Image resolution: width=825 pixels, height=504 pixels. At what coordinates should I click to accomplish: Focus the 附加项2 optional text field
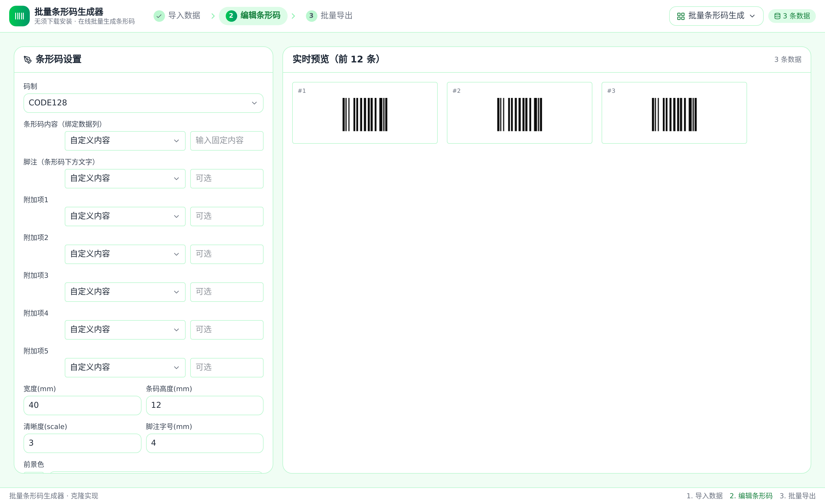227,254
